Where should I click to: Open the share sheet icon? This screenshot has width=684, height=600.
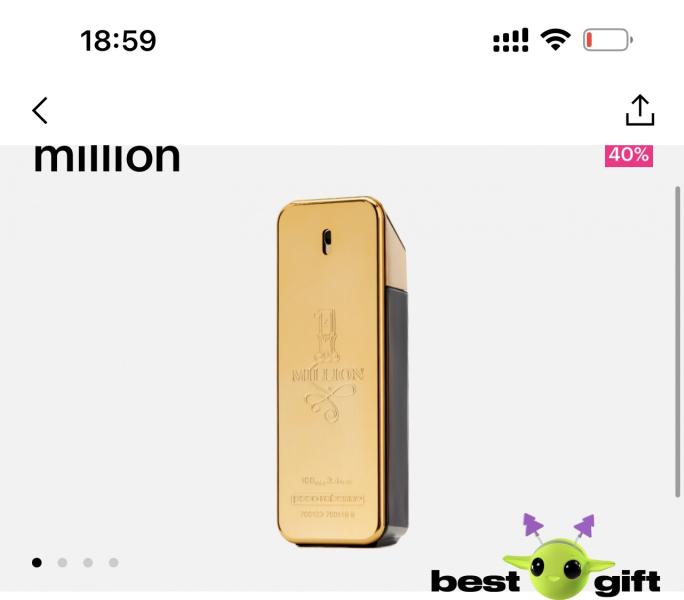click(640, 110)
